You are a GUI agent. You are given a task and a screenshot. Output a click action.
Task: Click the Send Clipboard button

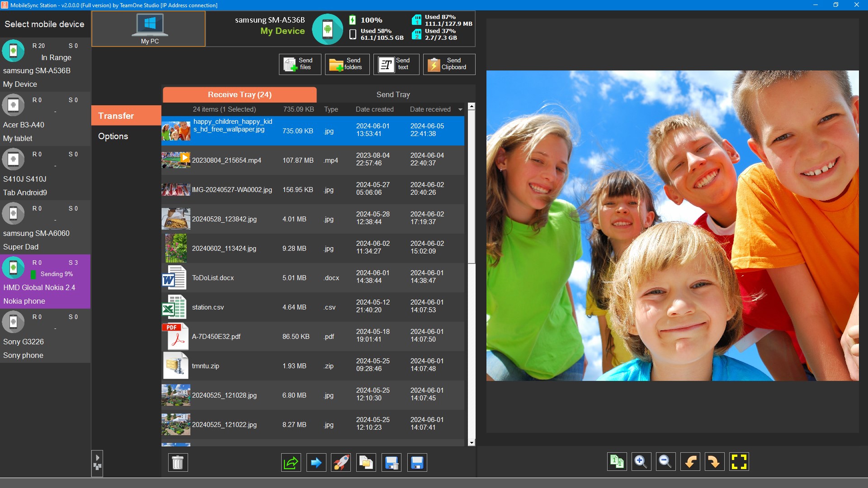tap(448, 64)
